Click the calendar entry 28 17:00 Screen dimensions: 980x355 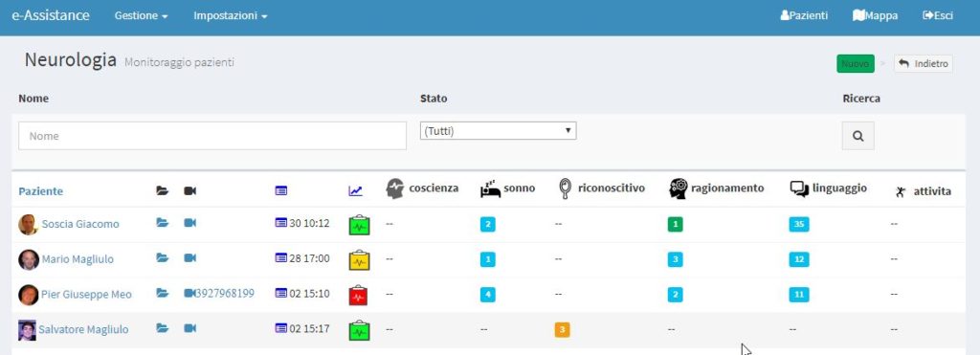302,257
